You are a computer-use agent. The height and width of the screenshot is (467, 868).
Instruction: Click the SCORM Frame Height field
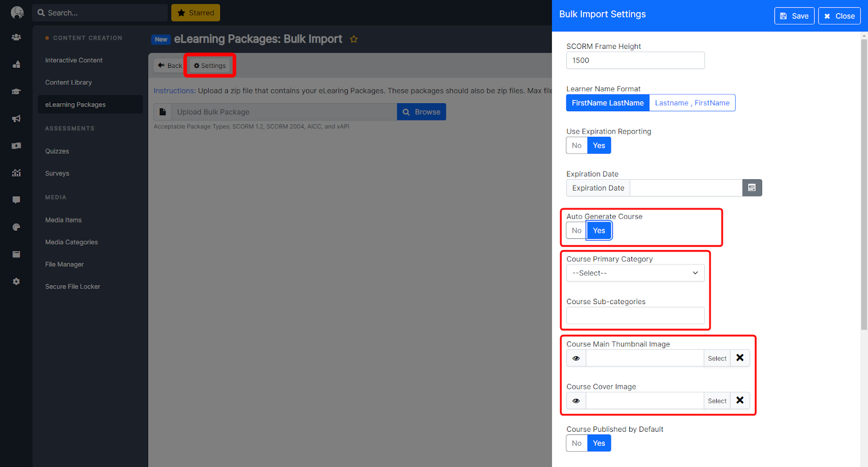tap(635, 60)
